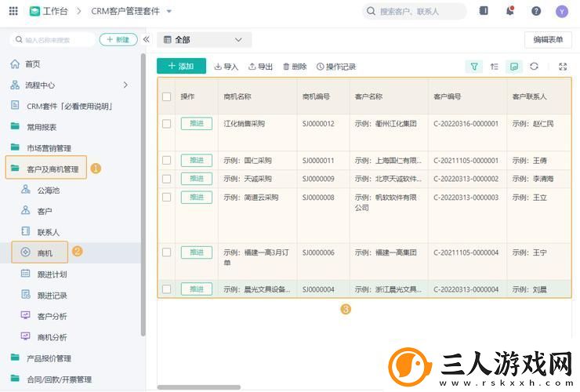Toggle the select-all header checkbox

[x=166, y=96]
